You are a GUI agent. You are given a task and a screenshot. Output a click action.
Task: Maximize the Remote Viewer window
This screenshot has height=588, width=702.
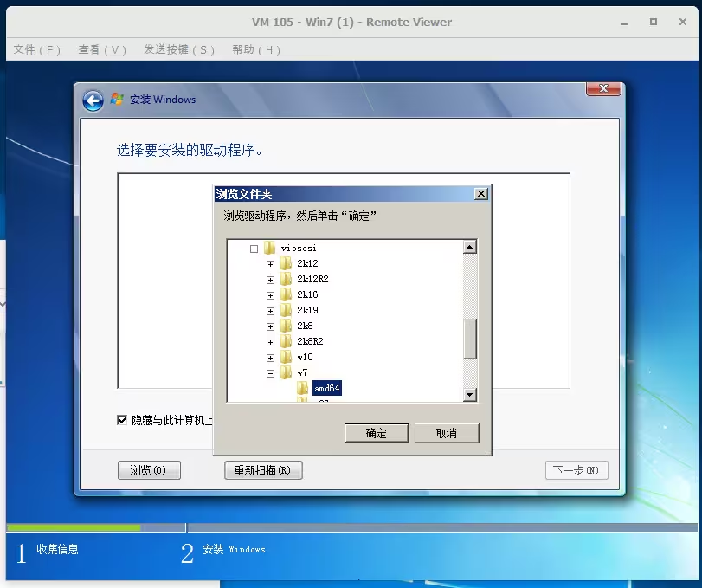coord(654,22)
